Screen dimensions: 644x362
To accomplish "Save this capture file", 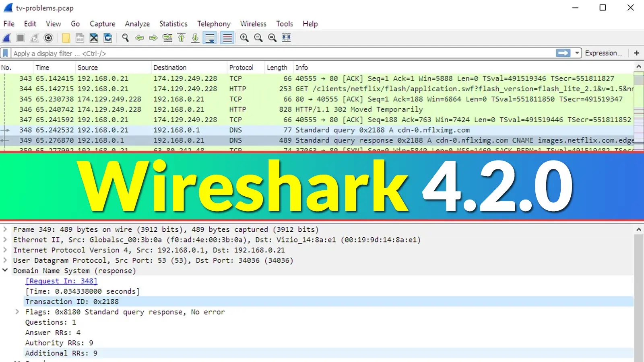I will [80, 38].
